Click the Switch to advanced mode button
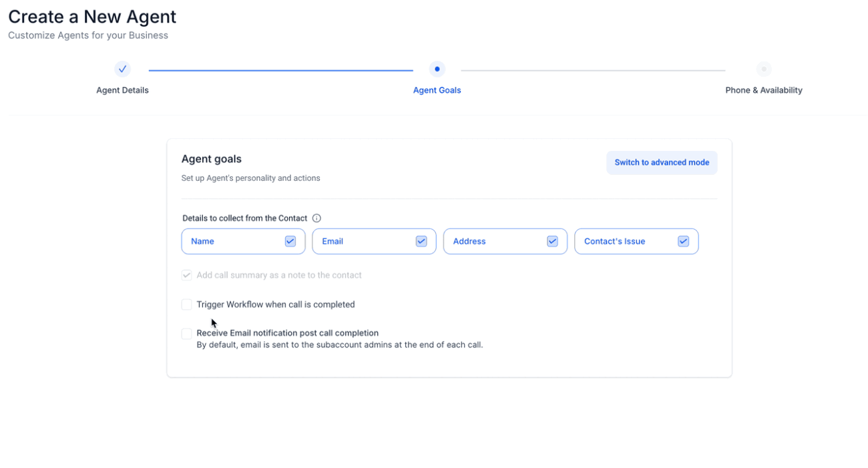The height and width of the screenshot is (468, 868). [662, 162]
